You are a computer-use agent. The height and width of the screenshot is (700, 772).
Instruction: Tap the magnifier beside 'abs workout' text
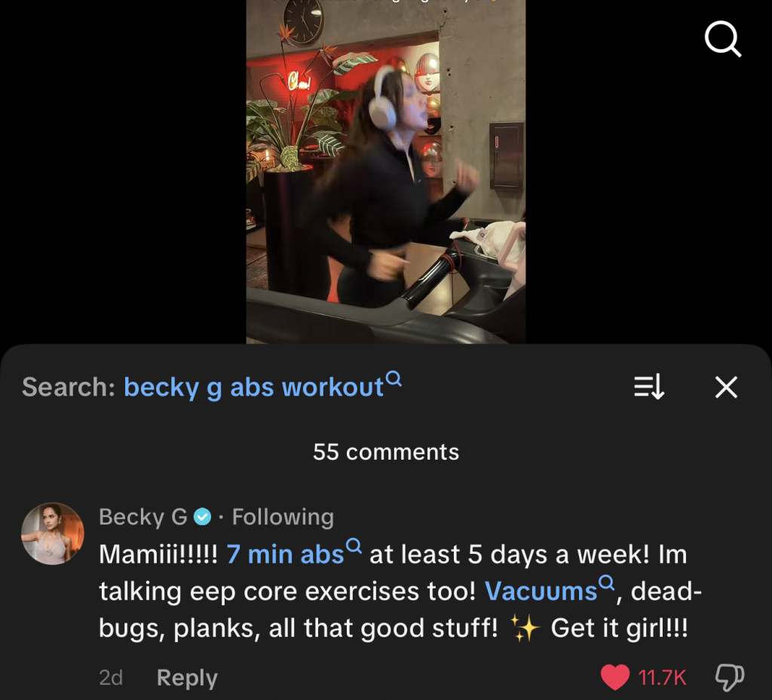pyautogui.click(x=394, y=379)
